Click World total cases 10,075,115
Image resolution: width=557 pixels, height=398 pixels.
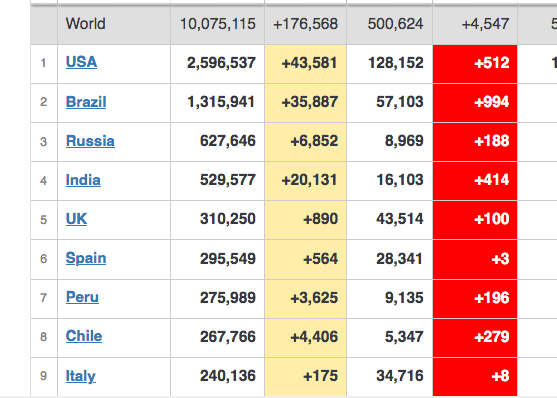(x=218, y=24)
